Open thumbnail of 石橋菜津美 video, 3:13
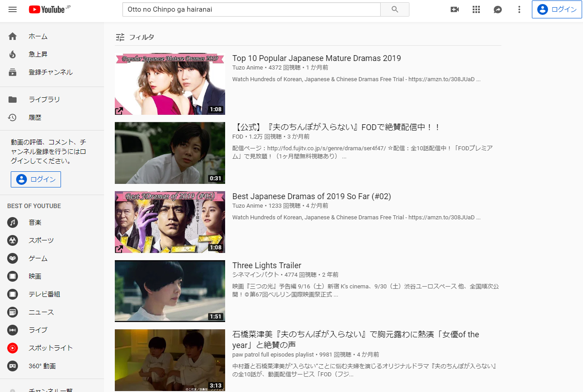This screenshot has width=583, height=392. tap(170, 360)
